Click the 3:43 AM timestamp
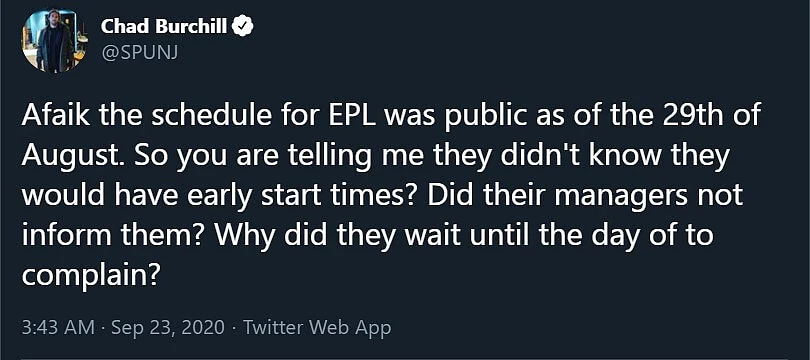The width and height of the screenshot is (810, 360). click(x=58, y=327)
